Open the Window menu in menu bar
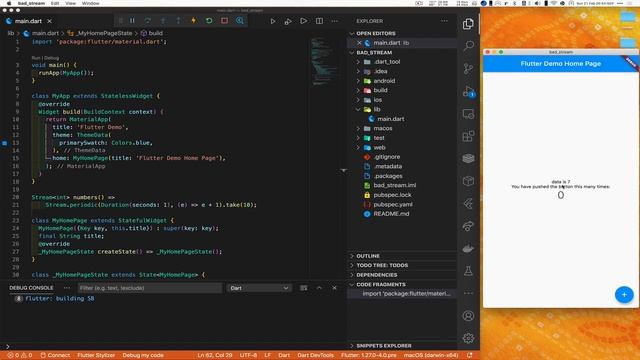This screenshot has height=360, width=640. (91, 3)
